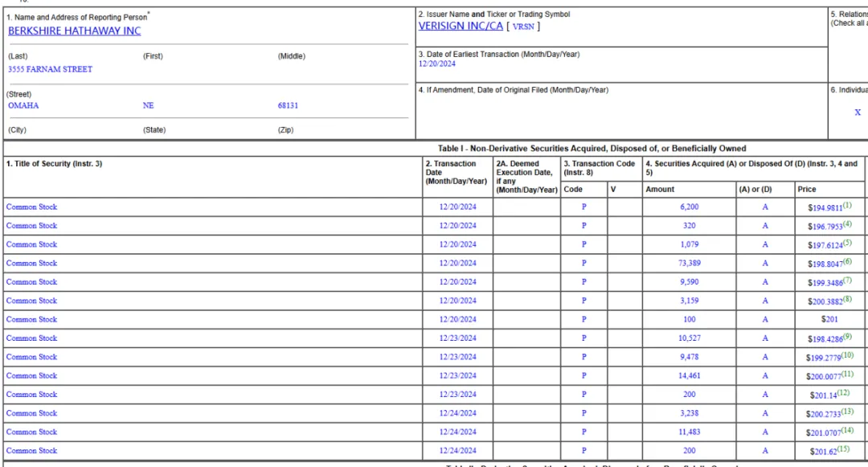Open footnote (12) beside $201.14

tap(843, 393)
